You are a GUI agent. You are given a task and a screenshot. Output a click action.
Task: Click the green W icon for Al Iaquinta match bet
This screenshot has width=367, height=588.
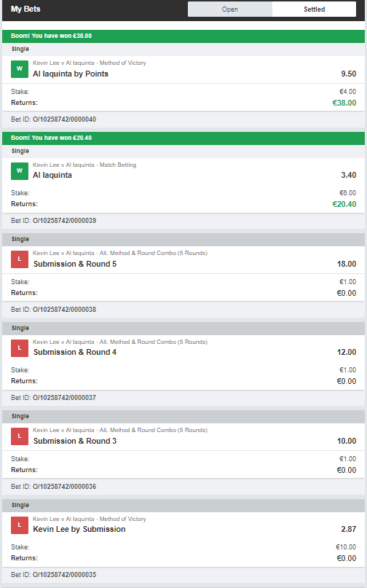pyautogui.click(x=20, y=171)
